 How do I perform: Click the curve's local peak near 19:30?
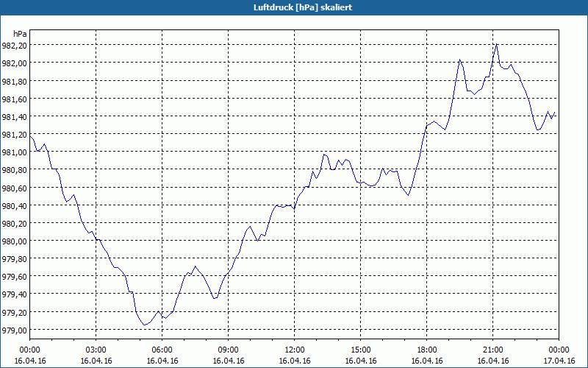pos(460,60)
